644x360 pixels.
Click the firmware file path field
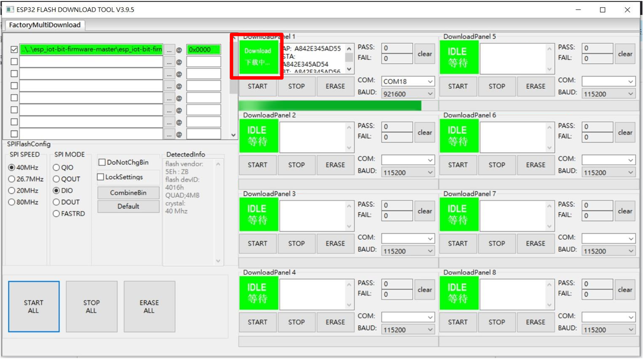pos(91,49)
